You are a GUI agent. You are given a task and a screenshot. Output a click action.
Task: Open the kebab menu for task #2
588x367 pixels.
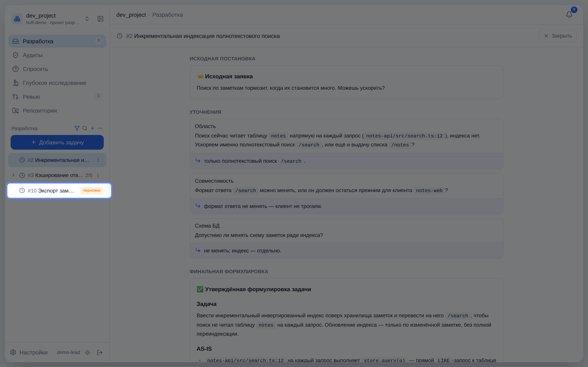tap(98, 160)
